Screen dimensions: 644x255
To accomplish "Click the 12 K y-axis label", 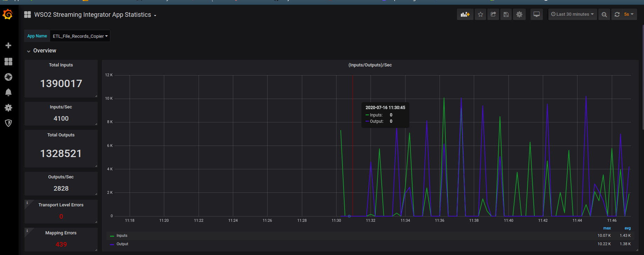I will coord(109,75).
